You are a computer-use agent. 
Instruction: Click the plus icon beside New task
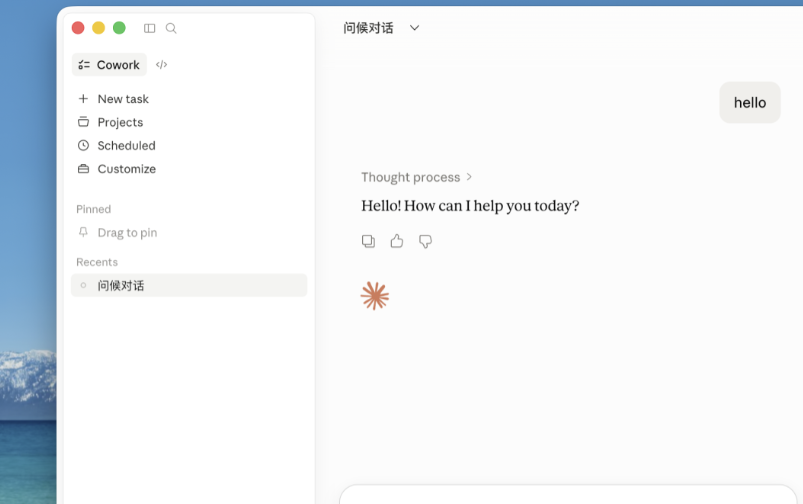point(83,98)
